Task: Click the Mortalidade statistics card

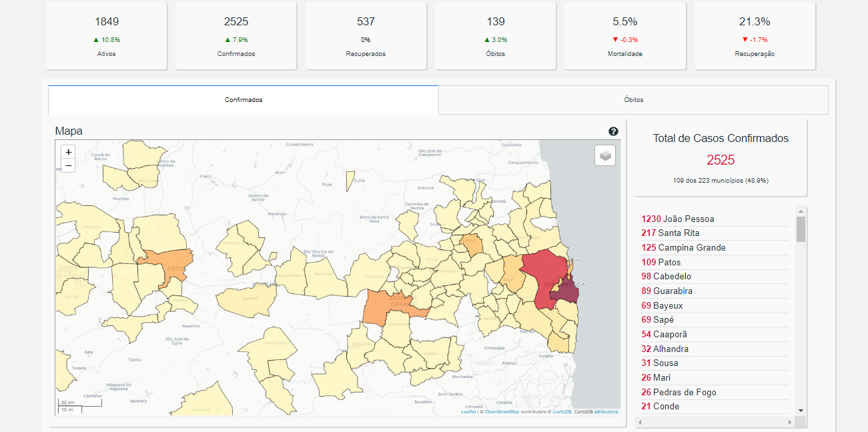Action: click(x=624, y=35)
